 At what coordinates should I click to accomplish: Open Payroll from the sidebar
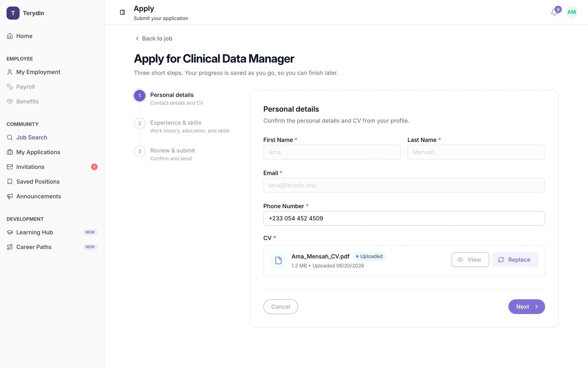[52, 87]
